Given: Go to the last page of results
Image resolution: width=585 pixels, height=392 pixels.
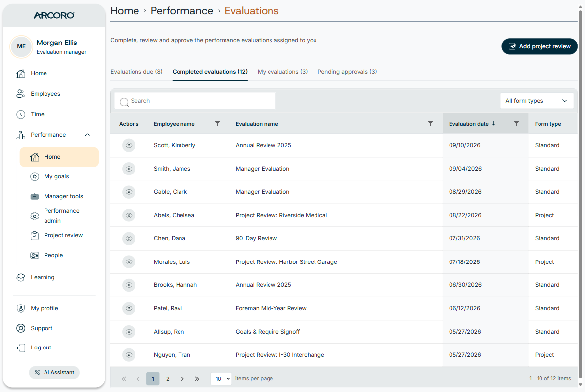Looking at the screenshot, I should tap(197, 379).
